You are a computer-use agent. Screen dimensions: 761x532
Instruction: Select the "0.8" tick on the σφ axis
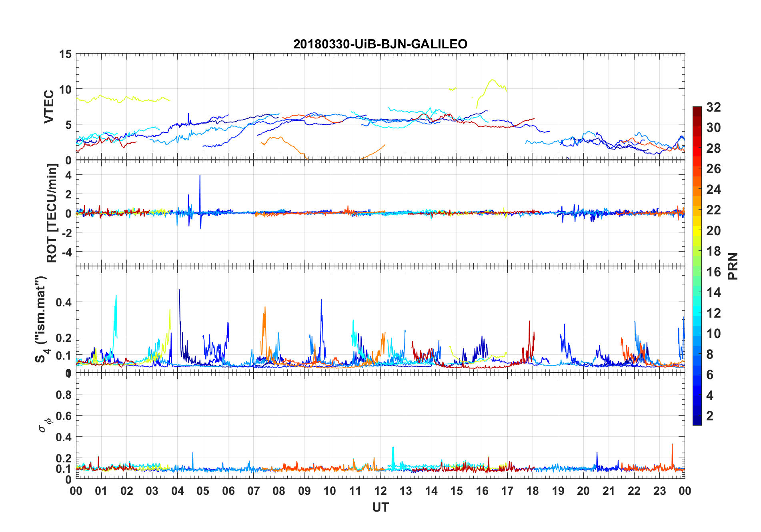[64, 395]
